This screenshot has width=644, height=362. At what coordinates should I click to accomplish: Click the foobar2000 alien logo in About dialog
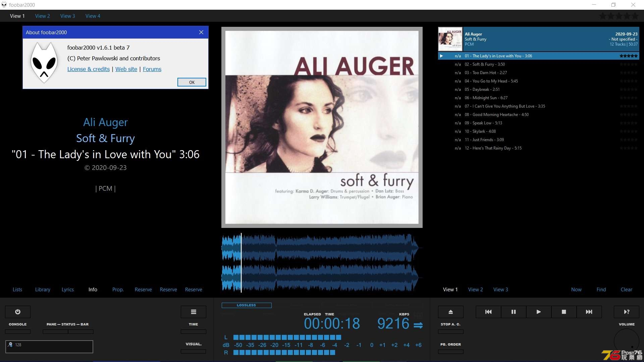click(x=44, y=62)
